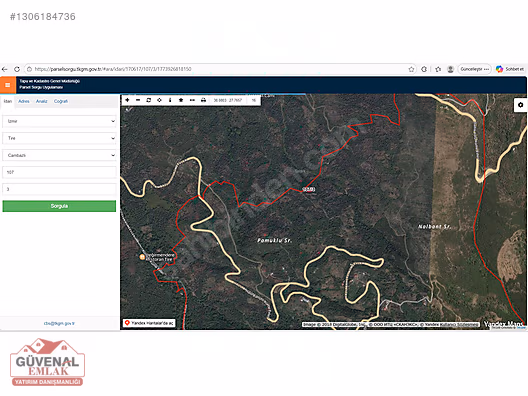
Task: Click the zoom level value 16
Action: coord(254,100)
